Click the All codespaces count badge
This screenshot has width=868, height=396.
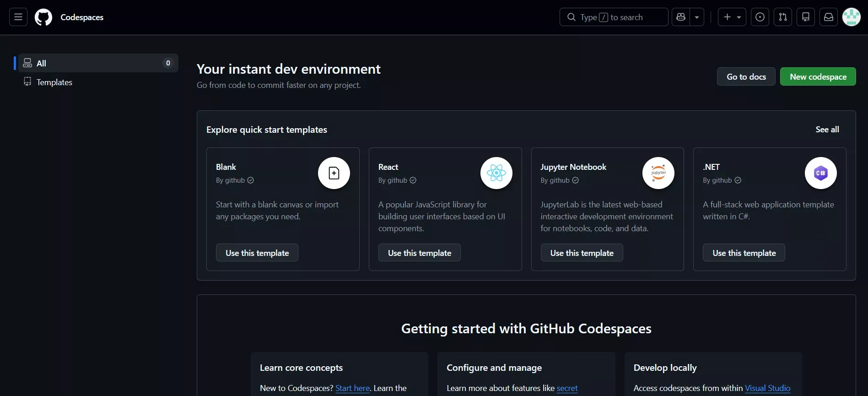tap(168, 63)
